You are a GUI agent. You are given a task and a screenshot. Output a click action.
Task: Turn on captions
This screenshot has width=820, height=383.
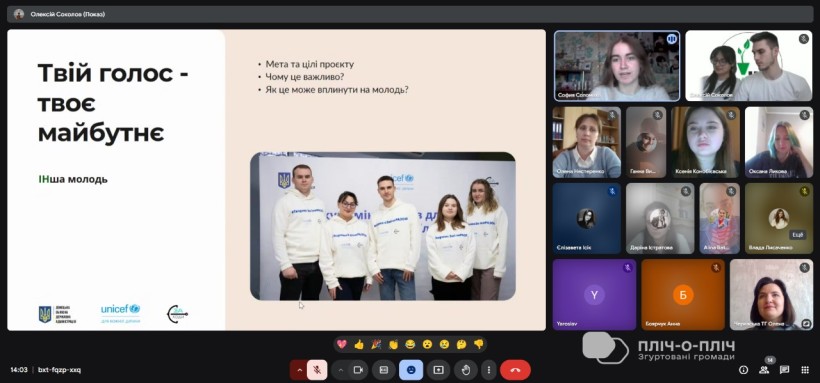[384, 370]
